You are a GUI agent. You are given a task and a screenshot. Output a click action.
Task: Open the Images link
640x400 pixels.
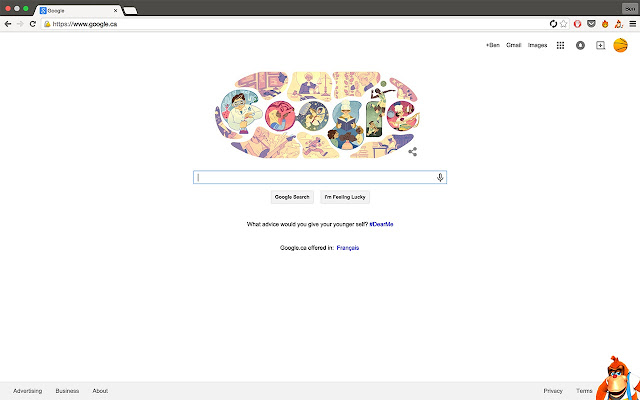click(537, 45)
